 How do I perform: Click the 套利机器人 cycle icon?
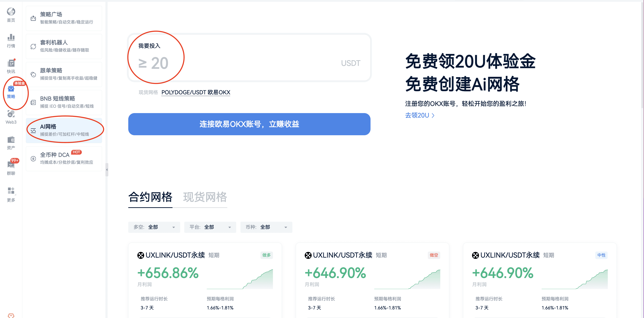coord(33,46)
